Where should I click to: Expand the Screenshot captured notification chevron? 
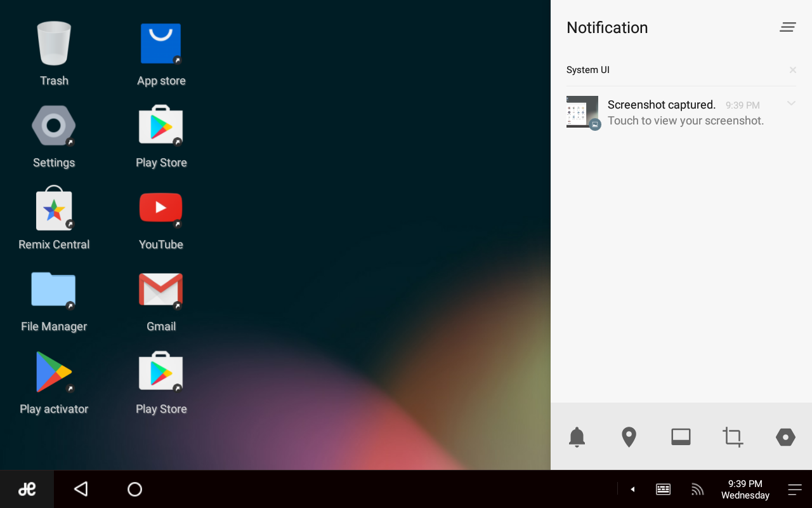[791, 104]
